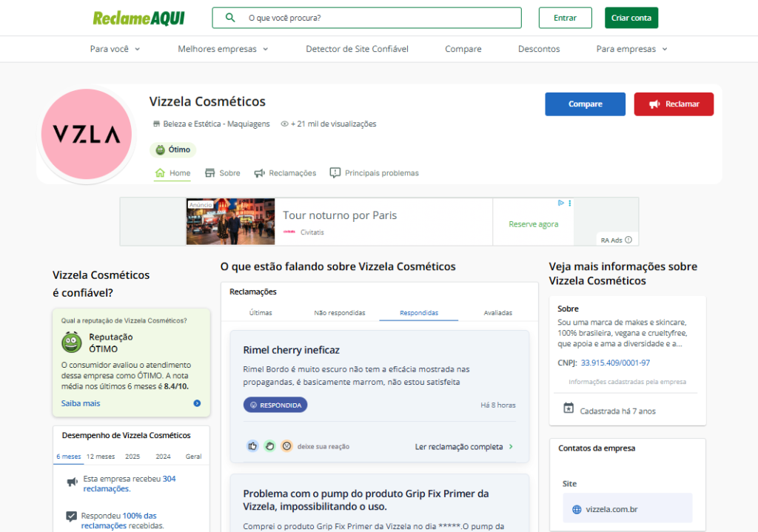The height and width of the screenshot is (532, 758).
Task: Click the Reserve agora ad link
Action: click(533, 224)
